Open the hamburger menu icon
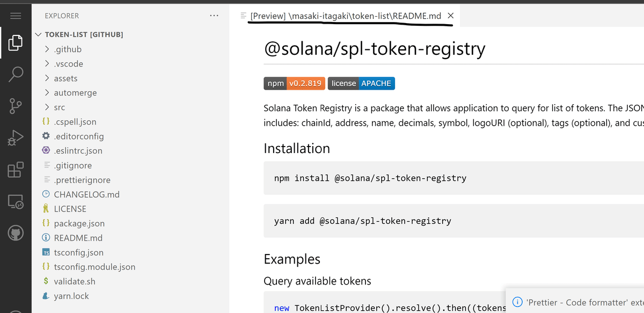 [x=16, y=16]
